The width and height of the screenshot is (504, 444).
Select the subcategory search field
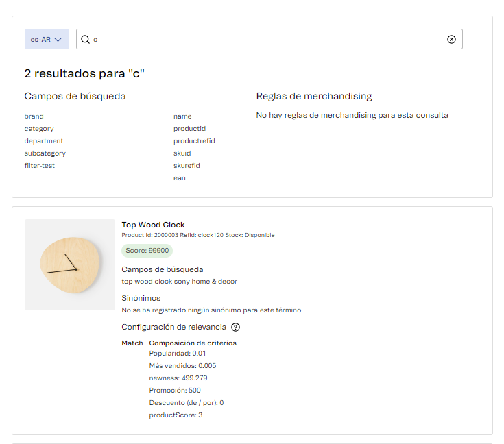click(x=45, y=153)
